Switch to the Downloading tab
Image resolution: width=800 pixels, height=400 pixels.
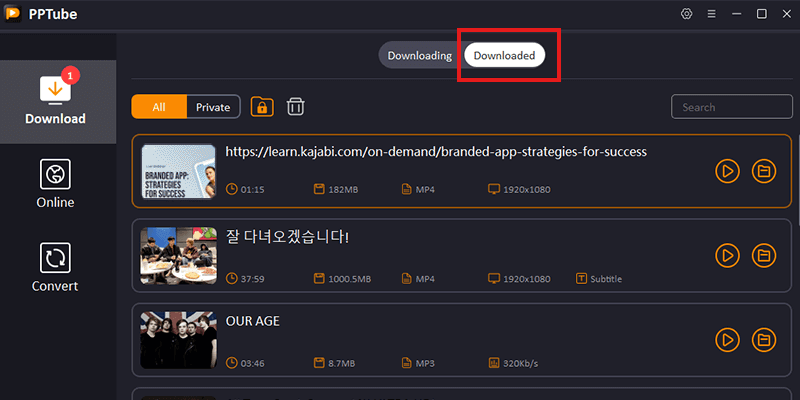pos(419,56)
